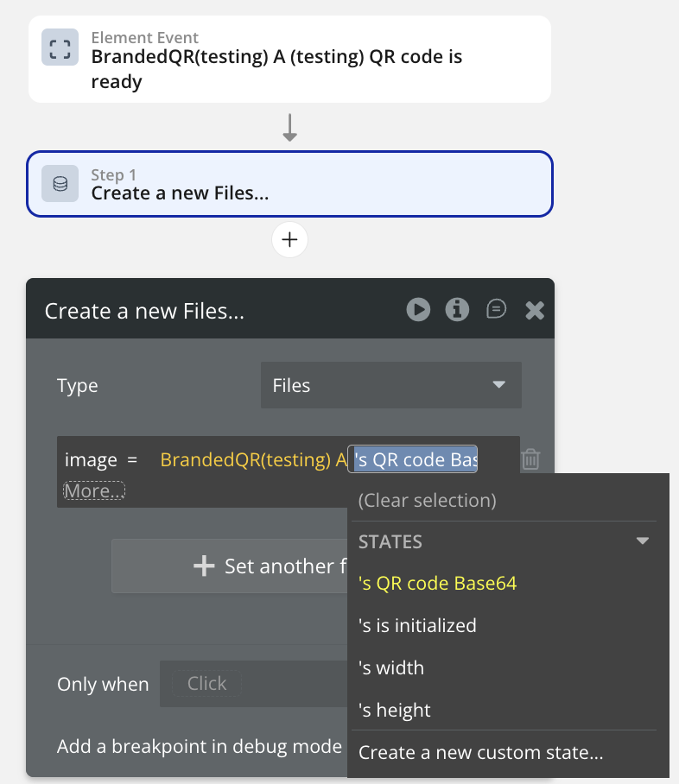Viewport: 679px width, 784px height.
Task: Add a new step with plus button
Action: point(289,239)
